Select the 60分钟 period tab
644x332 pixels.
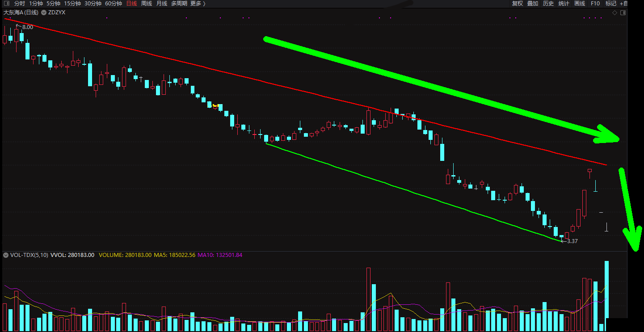(x=114, y=4)
